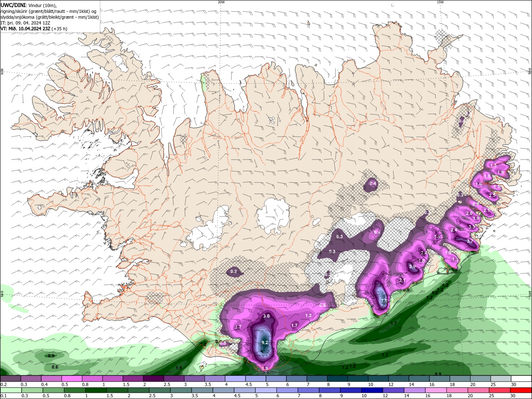Pick the bright pink 0.5 swatch in snow legend

point(71,379)
